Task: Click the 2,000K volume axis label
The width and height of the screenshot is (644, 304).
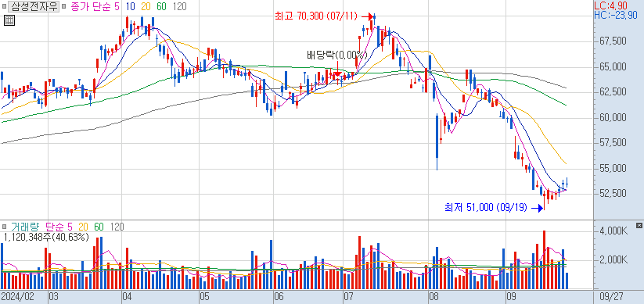Action: [x=614, y=260]
